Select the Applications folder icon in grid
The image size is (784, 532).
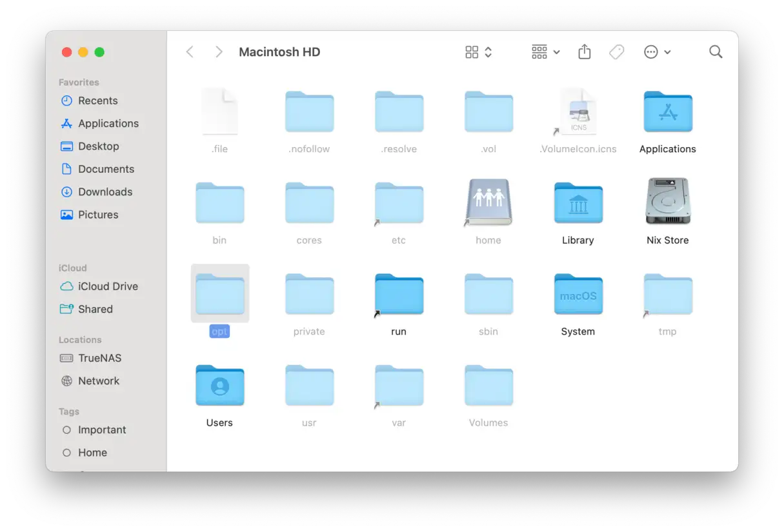(x=667, y=112)
